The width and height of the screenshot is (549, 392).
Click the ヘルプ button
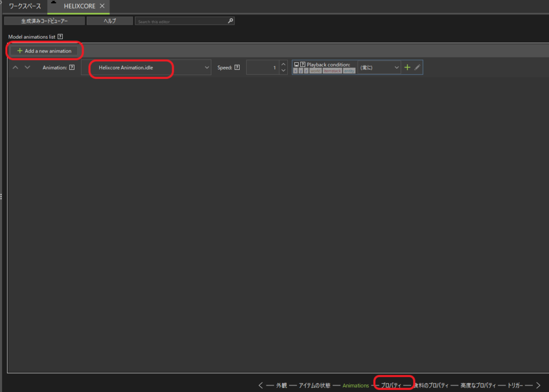pyautogui.click(x=109, y=21)
